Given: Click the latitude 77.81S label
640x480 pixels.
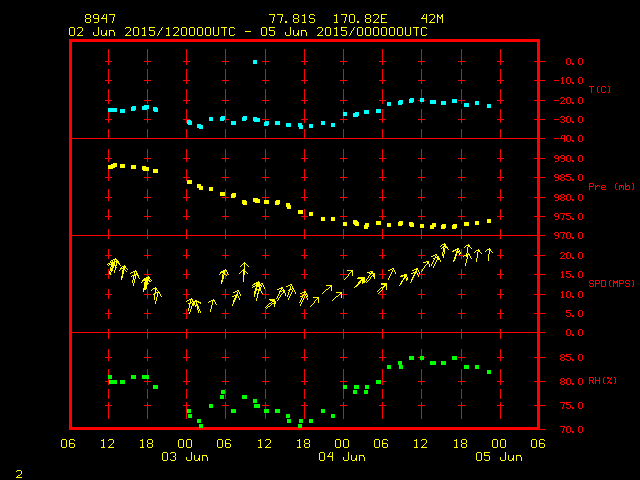Looking at the screenshot, I should [x=292, y=19].
